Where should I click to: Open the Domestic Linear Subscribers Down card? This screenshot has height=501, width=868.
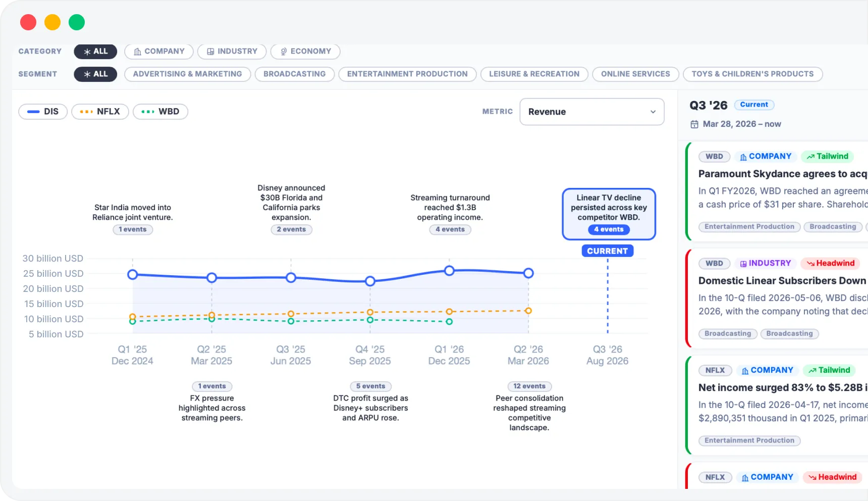click(x=777, y=298)
